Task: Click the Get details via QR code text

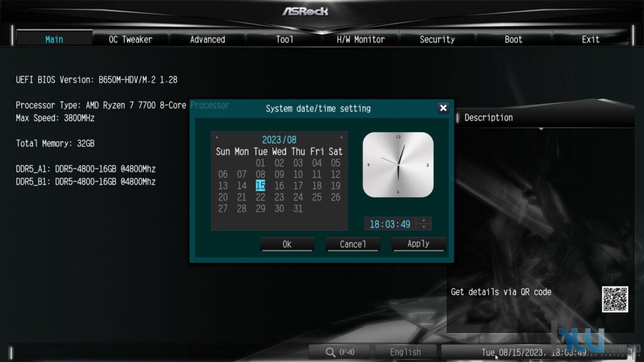Action: pyautogui.click(x=501, y=292)
